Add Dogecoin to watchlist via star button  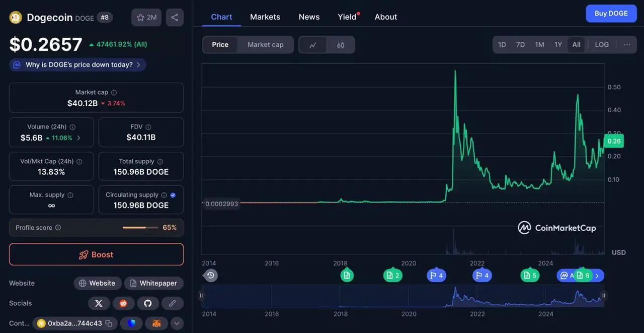click(146, 17)
